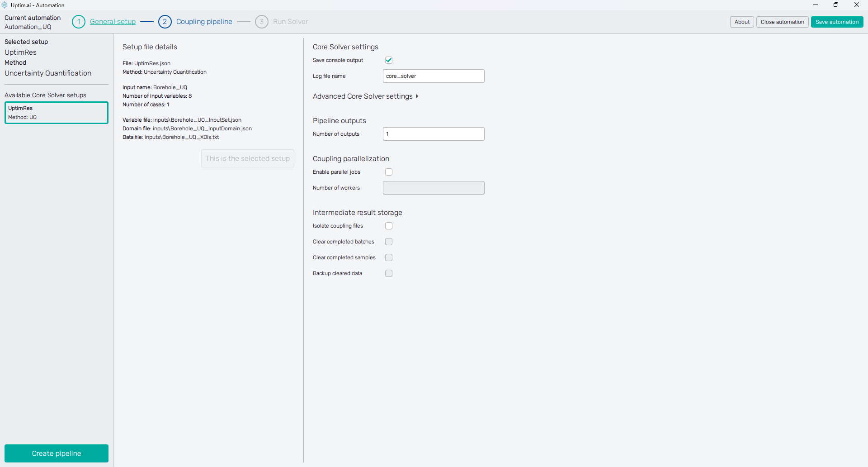Select step 1 circle for General setup
Screen dimensions: 868x467
(x=79, y=22)
